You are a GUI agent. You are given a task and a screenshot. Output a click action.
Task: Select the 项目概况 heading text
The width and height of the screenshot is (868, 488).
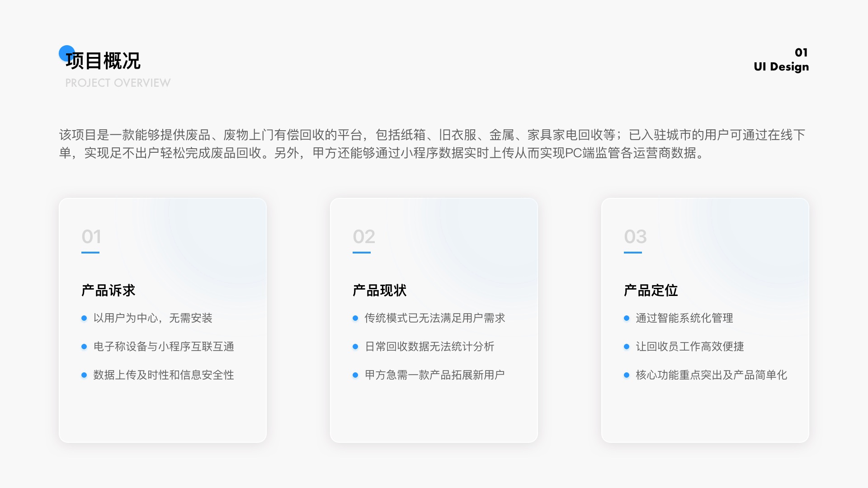pyautogui.click(x=103, y=61)
